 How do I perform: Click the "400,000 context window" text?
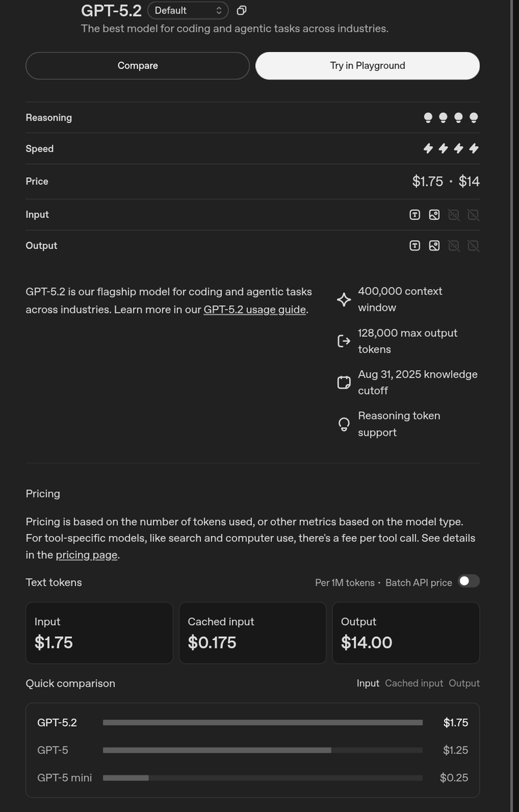pos(400,299)
